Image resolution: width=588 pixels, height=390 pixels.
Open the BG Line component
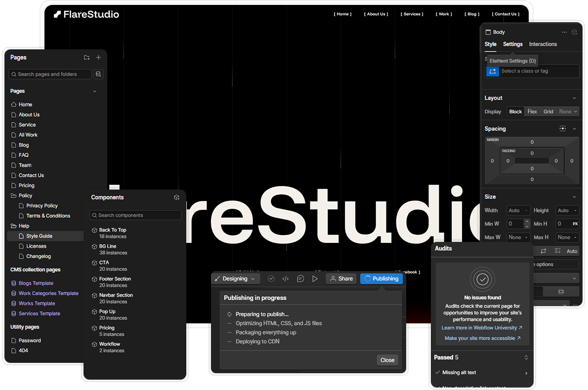(113, 249)
